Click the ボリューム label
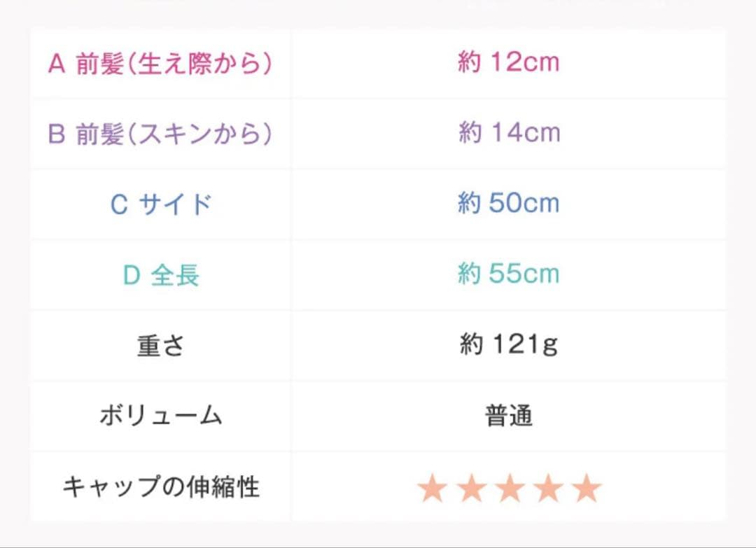The image size is (756, 548). pos(160,416)
